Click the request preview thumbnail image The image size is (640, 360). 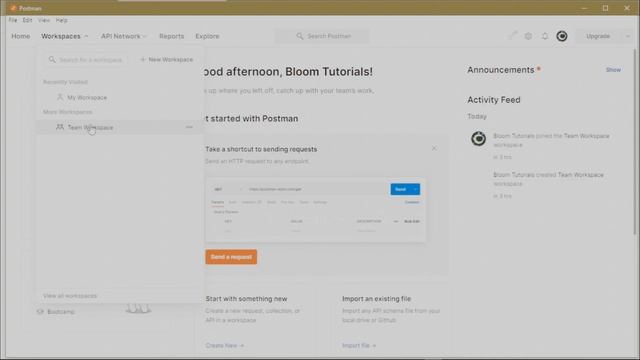315,210
